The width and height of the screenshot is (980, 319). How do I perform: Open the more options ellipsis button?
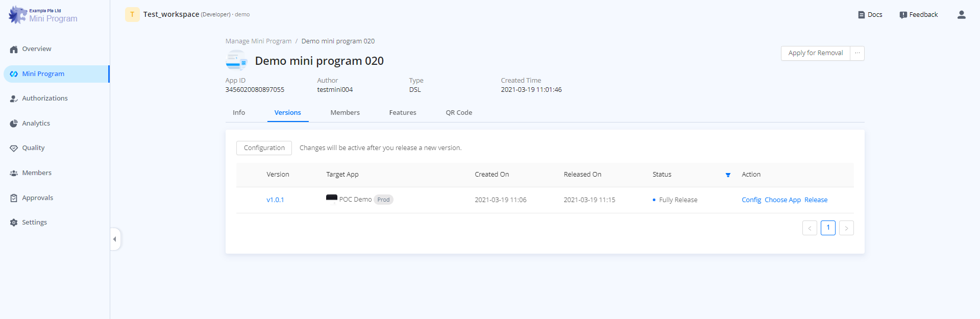click(x=857, y=53)
